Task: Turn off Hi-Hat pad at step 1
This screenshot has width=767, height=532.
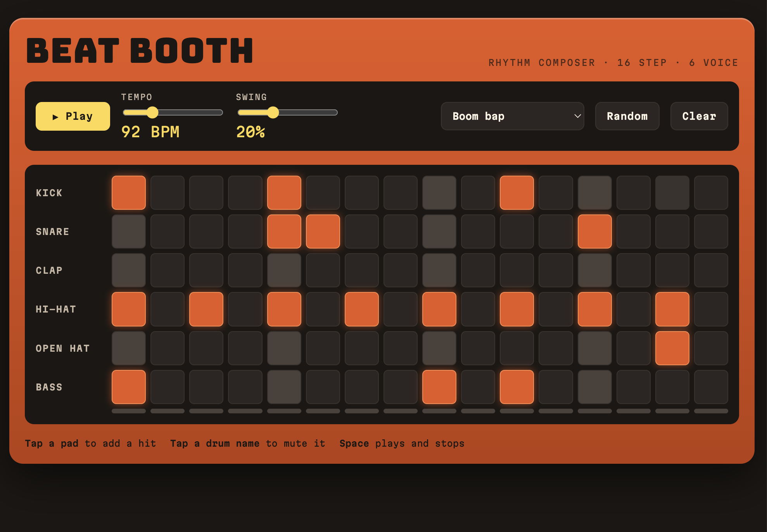Action: [x=129, y=309]
